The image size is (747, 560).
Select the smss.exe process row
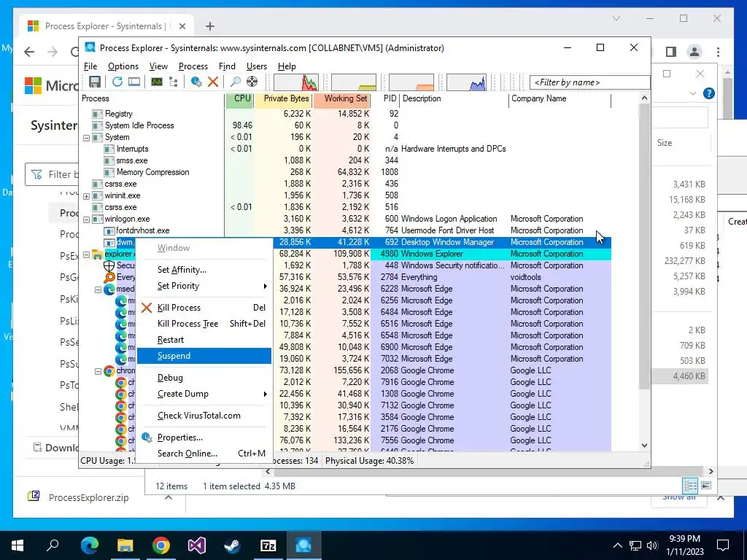(x=345, y=160)
